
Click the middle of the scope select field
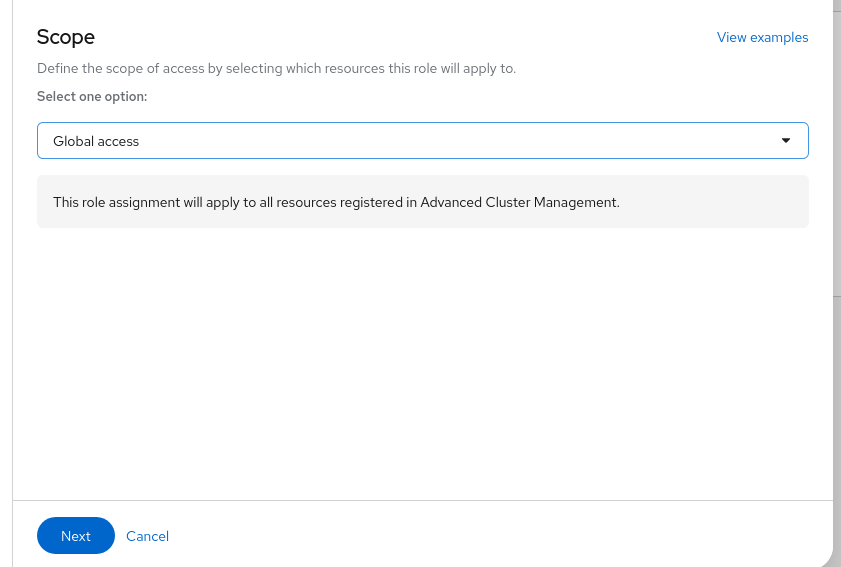[x=422, y=141]
